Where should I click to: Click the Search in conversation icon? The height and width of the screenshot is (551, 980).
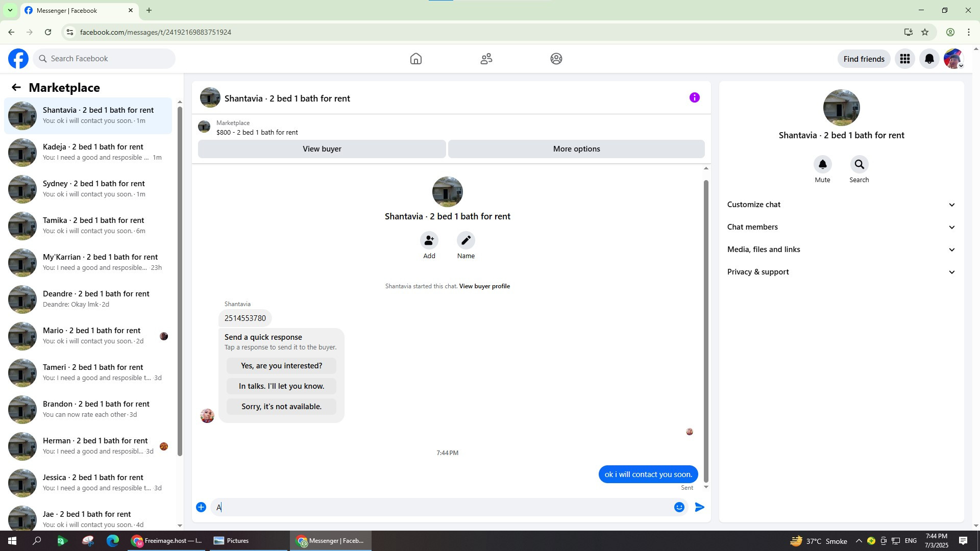coord(859,165)
